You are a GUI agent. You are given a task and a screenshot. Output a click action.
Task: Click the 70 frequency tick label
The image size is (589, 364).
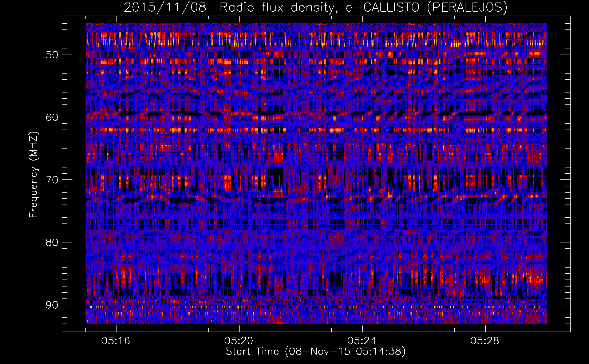[x=52, y=180]
